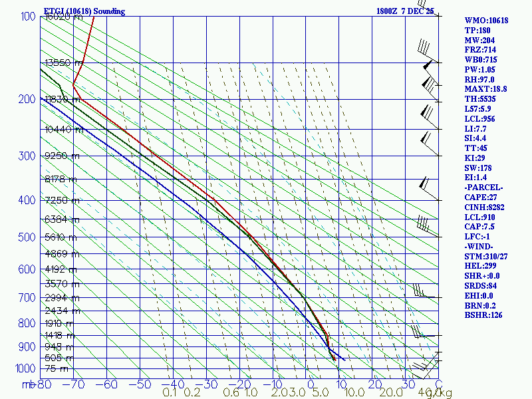The width and height of the screenshot is (532, 399).
Task: Click the STM:310/27 storm motion value
Action: [x=486, y=256]
